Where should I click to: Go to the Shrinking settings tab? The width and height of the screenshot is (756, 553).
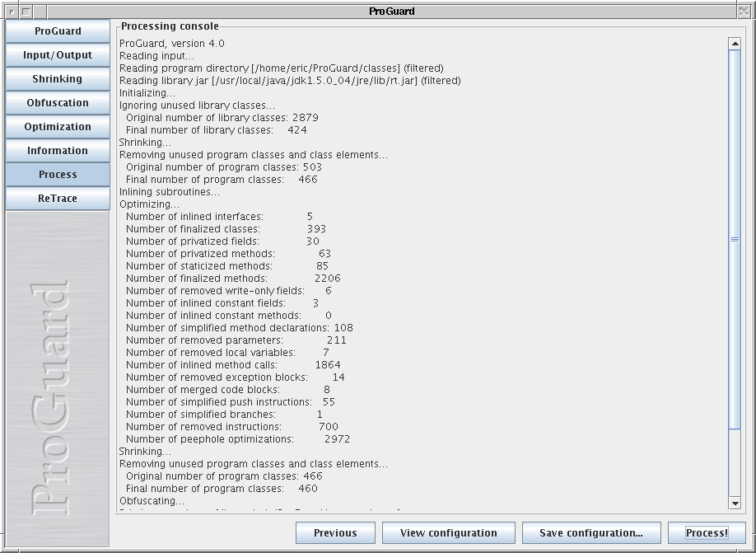coord(58,79)
